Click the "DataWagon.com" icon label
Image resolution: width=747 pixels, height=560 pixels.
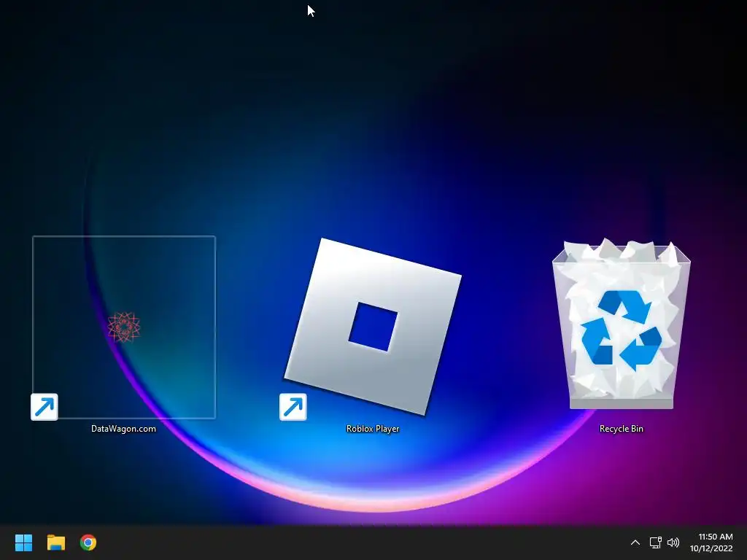coord(123,429)
